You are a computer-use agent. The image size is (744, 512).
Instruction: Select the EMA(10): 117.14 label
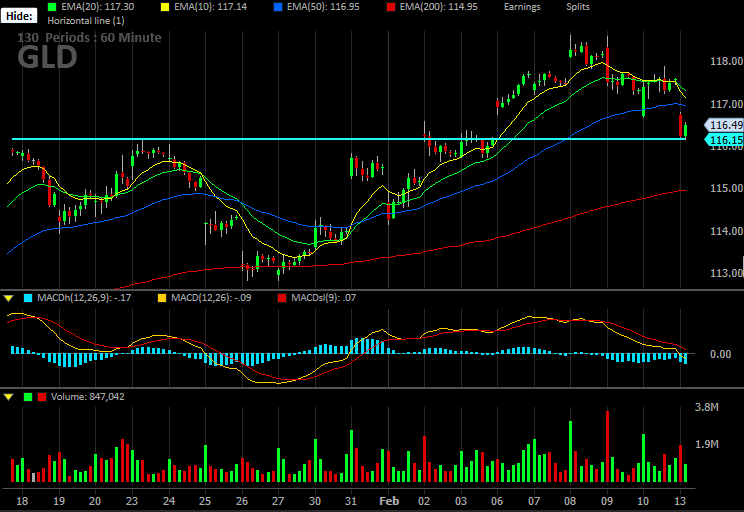(210, 7)
